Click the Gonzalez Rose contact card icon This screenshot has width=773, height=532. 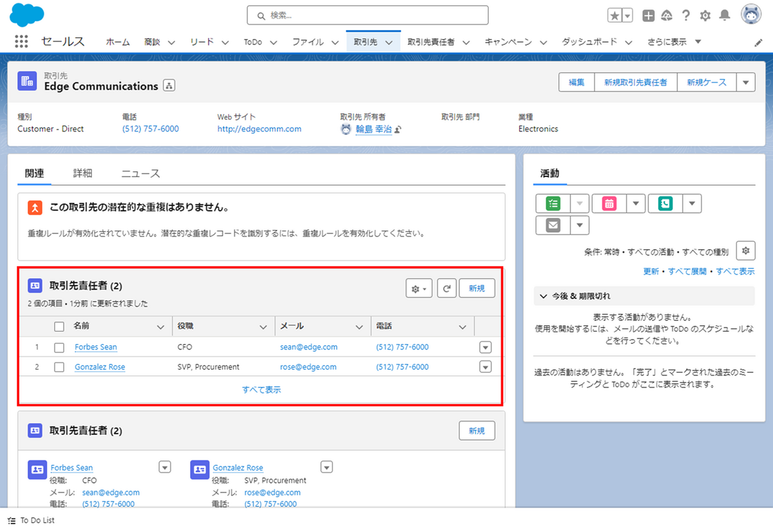200,470
